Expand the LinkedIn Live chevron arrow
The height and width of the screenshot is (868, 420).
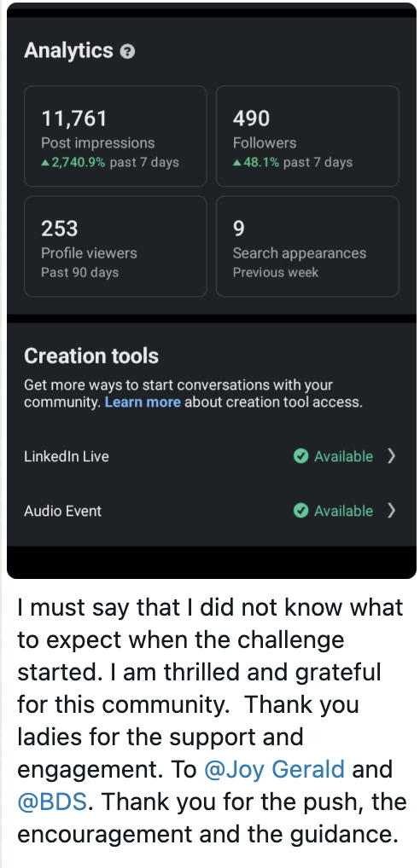(391, 456)
